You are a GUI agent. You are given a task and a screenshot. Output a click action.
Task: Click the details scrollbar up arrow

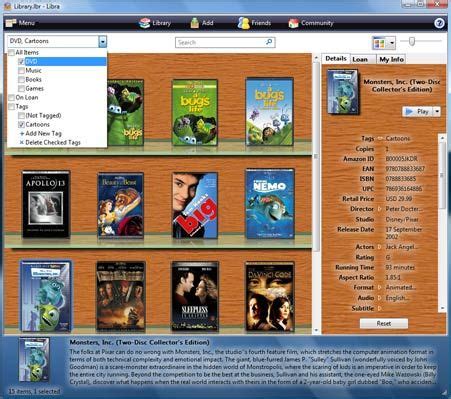tap(442, 137)
